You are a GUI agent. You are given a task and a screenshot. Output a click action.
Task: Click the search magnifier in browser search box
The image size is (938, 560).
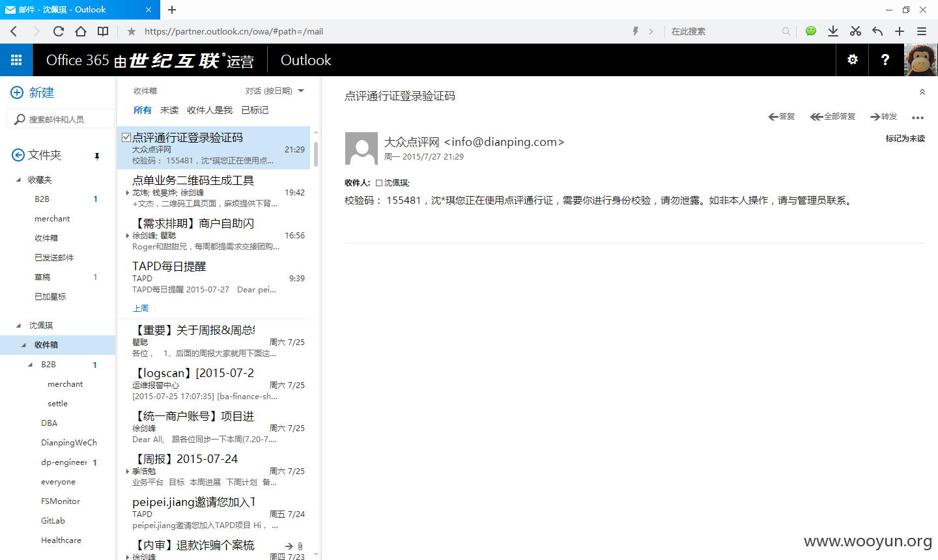(x=786, y=31)
